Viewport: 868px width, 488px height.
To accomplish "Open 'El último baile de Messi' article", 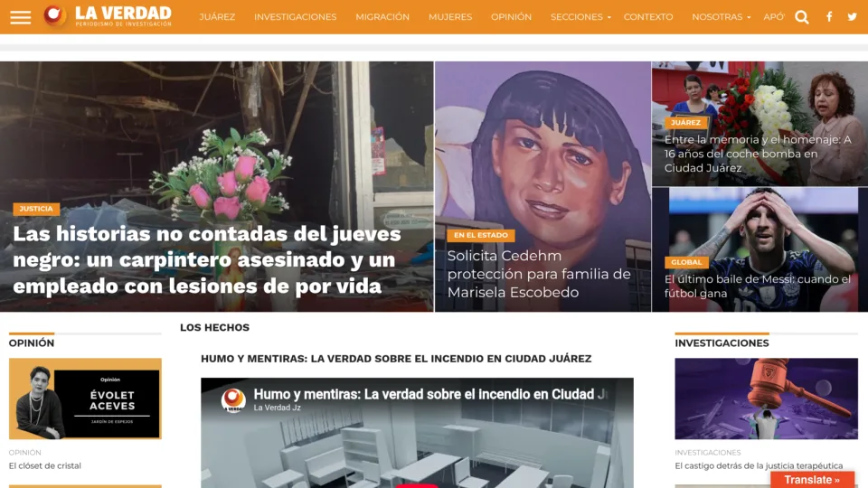I will tap(758, 286).
